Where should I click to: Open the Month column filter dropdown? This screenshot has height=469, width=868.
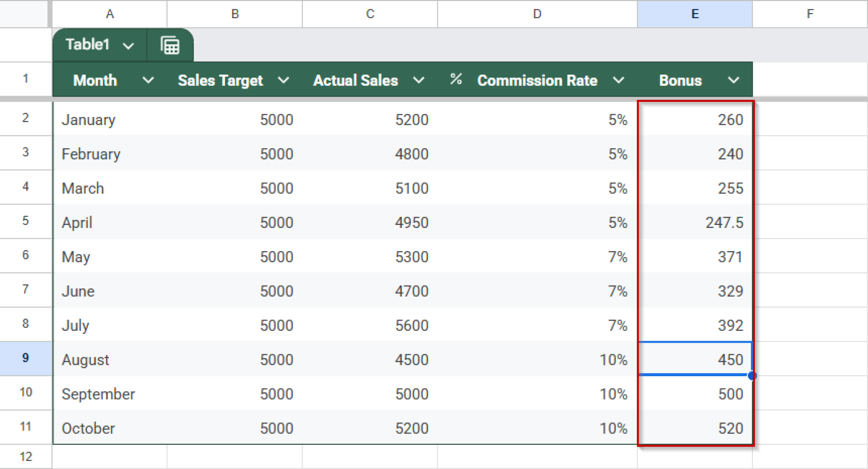(x=148, y=80)
